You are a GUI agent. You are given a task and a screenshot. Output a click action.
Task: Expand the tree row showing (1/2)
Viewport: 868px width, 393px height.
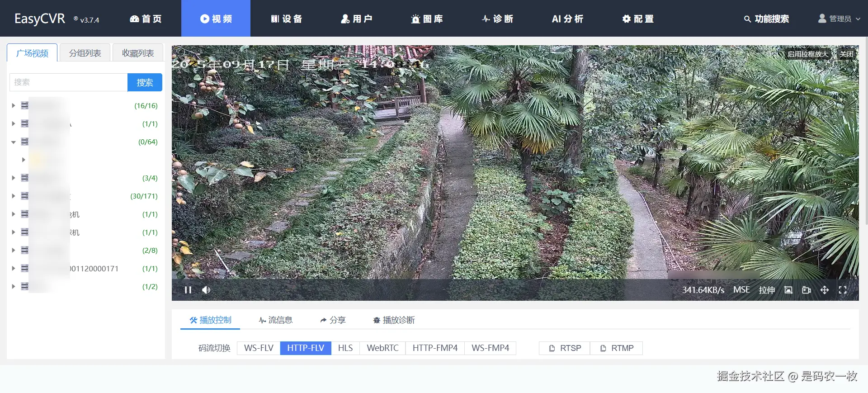[14, 286]
